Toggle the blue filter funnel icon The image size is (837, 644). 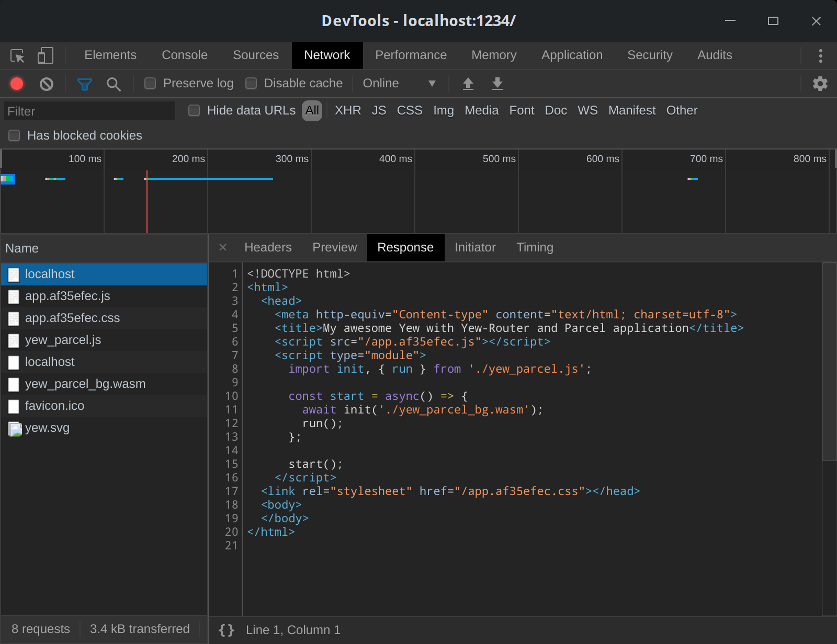[84, 84]
